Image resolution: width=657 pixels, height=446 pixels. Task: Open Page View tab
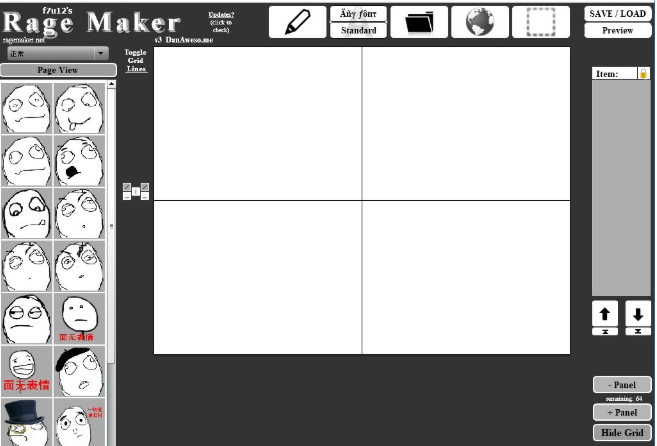pos(58,70)
